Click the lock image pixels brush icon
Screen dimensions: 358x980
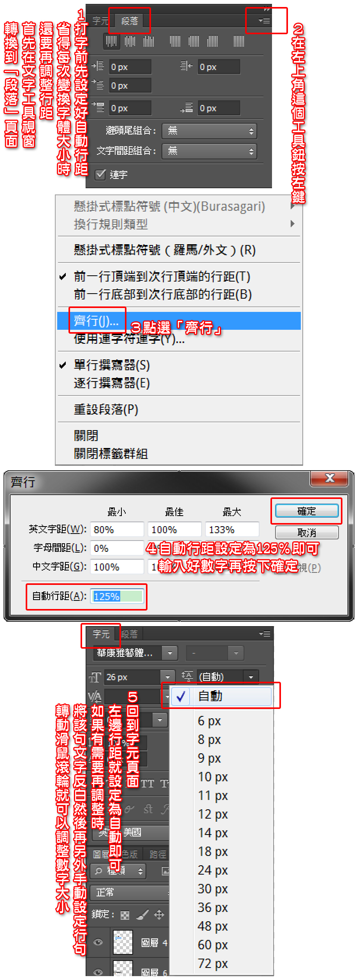click(142, 914)
